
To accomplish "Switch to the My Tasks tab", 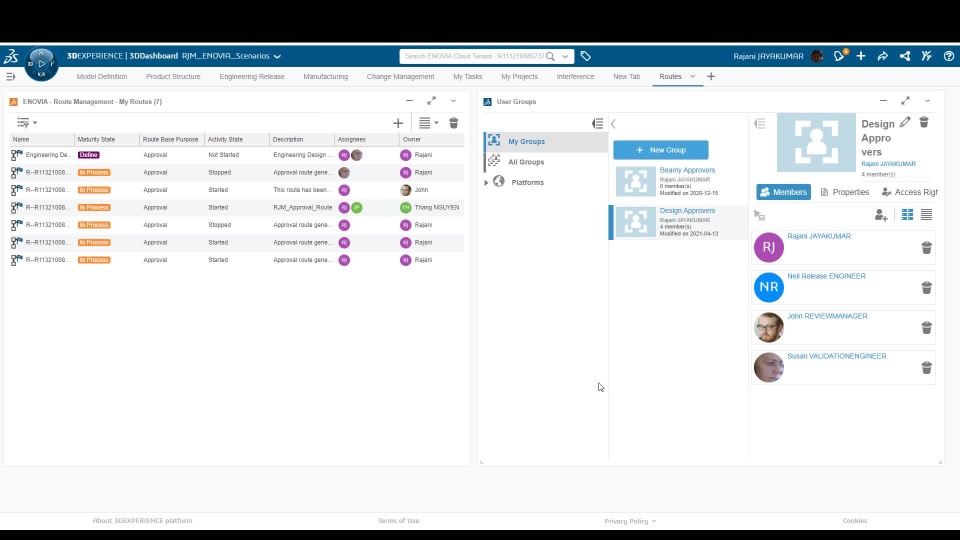I will pyautogui.click(x=468, y=77).
